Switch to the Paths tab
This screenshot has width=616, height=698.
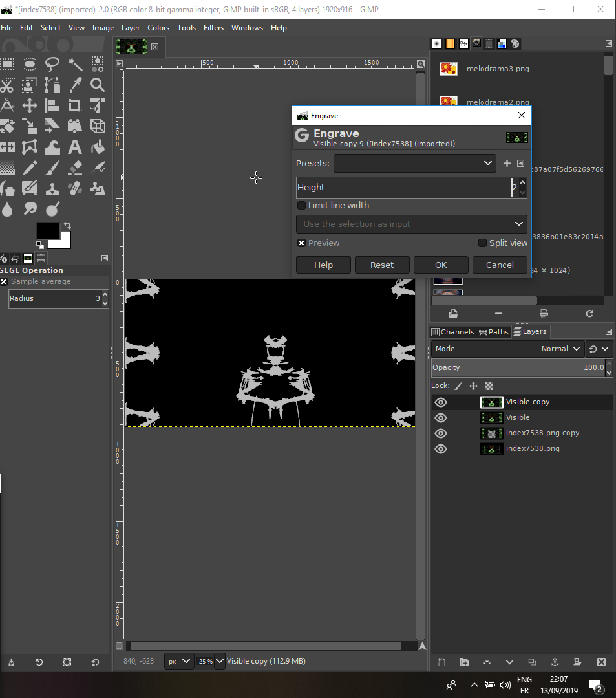pyautogui.click(x=494, y=332)
